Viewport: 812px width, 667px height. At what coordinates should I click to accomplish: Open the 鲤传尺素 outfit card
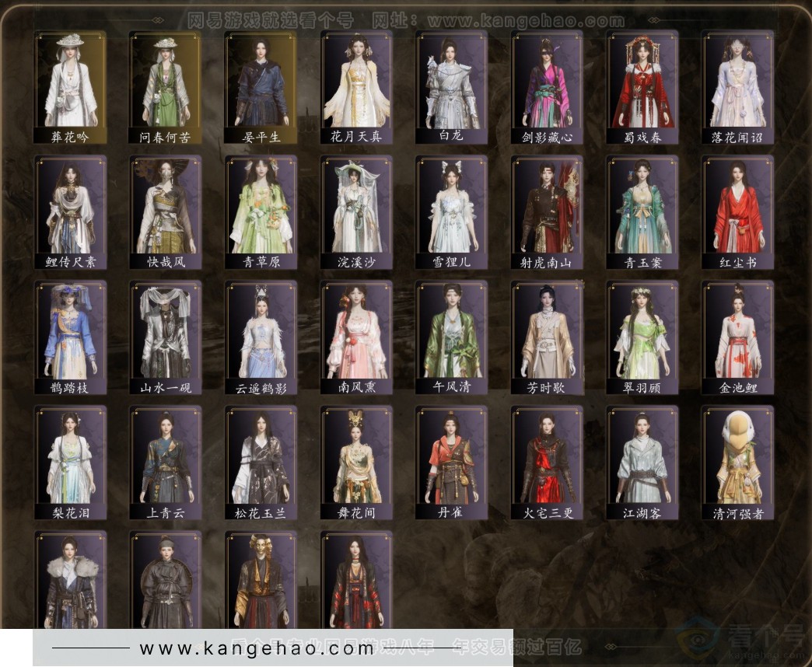click(70, 212)
